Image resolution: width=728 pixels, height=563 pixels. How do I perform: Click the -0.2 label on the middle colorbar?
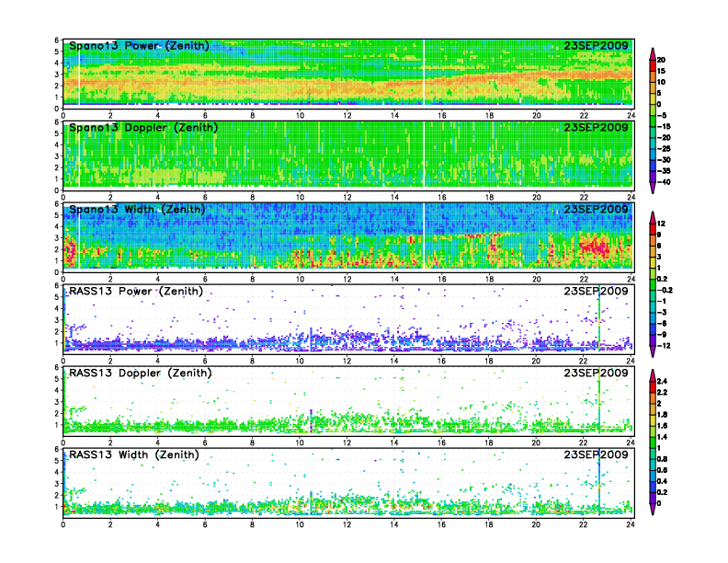click(x=665, y=290)
